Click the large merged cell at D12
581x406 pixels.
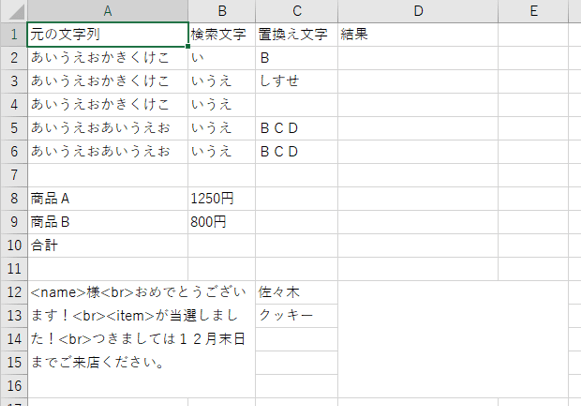click(453, 339)
